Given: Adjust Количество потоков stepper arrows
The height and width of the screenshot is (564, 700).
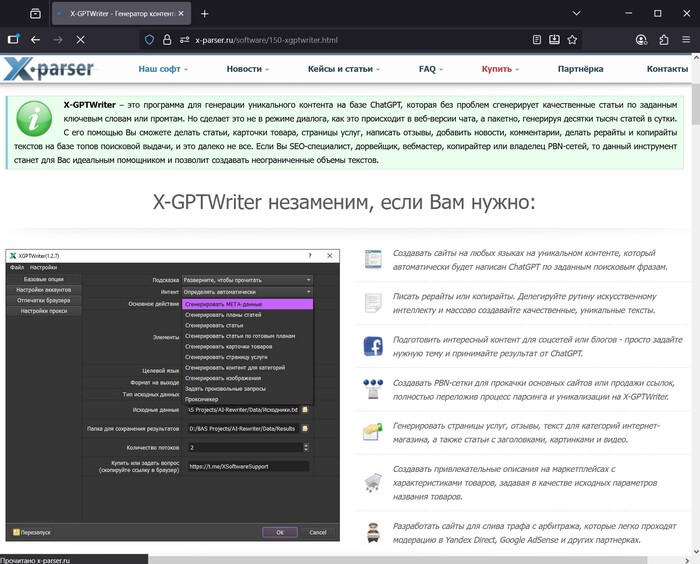Looking at the screenshot, I should [x=306, y=447].
